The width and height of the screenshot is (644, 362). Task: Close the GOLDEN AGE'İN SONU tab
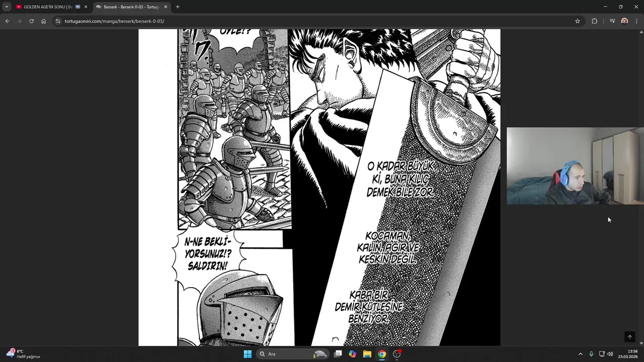(86, 7)
